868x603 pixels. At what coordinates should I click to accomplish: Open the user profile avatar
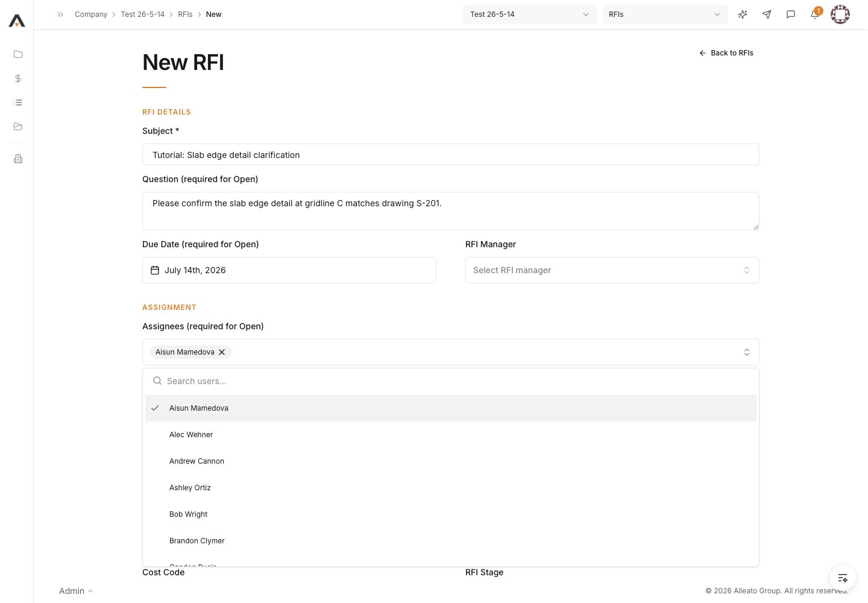coord(840,14)
